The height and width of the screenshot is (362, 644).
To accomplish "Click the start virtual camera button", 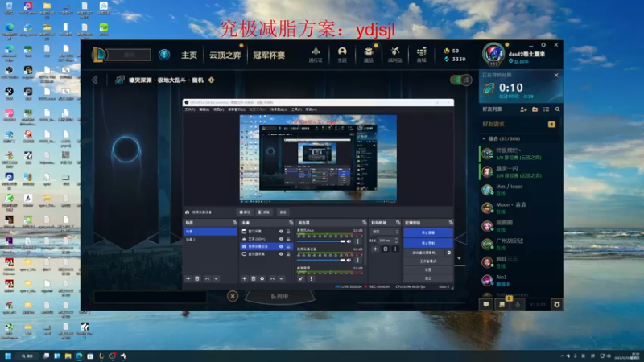I will (x=424, y=253).
